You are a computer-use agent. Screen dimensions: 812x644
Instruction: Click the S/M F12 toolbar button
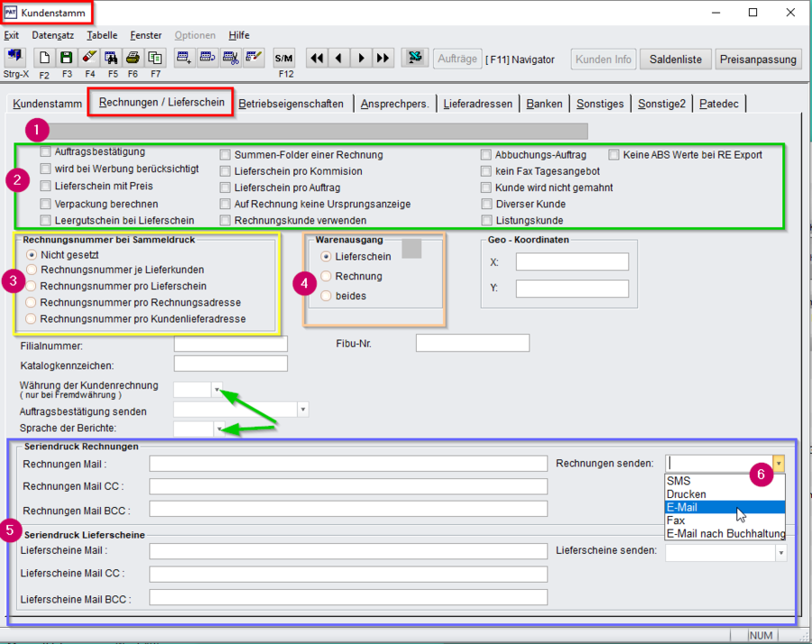pyautogui.click(x=284, y=58)
